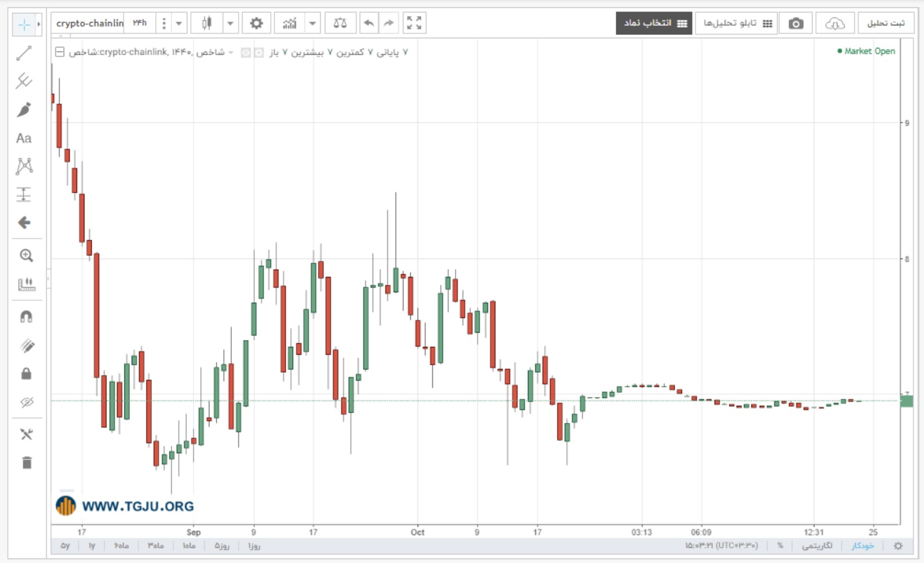Screen dimensions: 924x563
Task: Click the انتخاب نماد symbol selection button
Action: coord(654,23)
